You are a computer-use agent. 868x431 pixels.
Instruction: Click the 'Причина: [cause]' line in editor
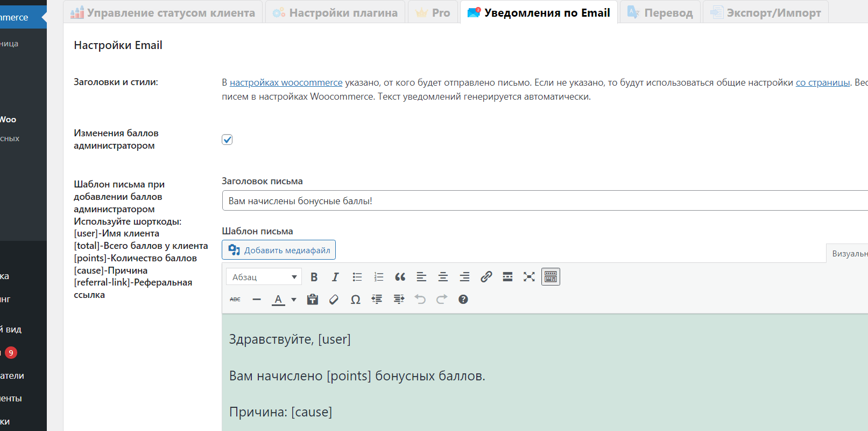(281, 412)
